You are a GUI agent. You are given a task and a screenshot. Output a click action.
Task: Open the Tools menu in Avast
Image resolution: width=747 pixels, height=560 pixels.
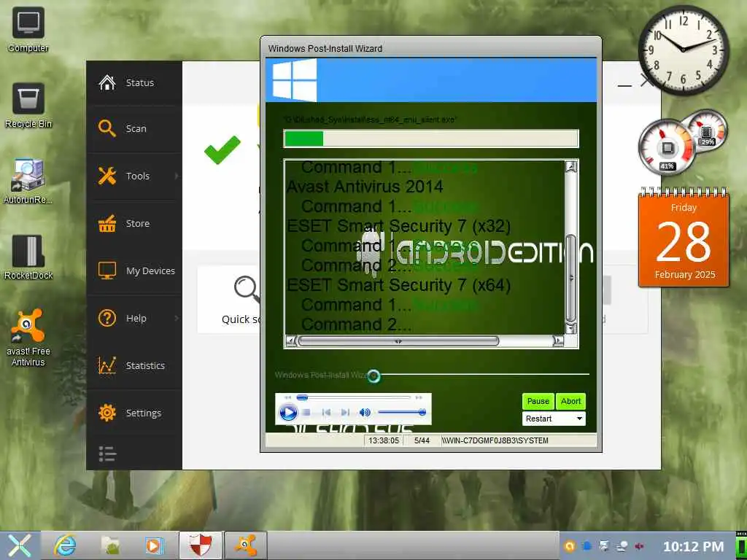click(x=134, y=176)
